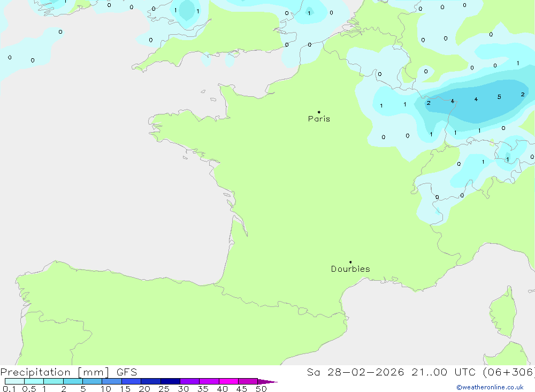Image resolution: width=535 pixels, height=392 pixels.
Task: Pick the 2–5 mm legend swatch
Action: coord(73,381)
